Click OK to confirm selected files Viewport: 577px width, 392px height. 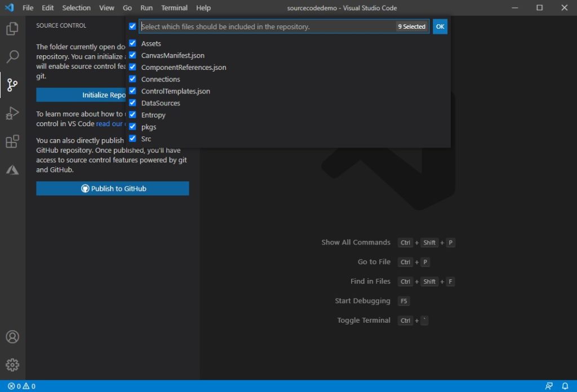click(x=440, y=26)
